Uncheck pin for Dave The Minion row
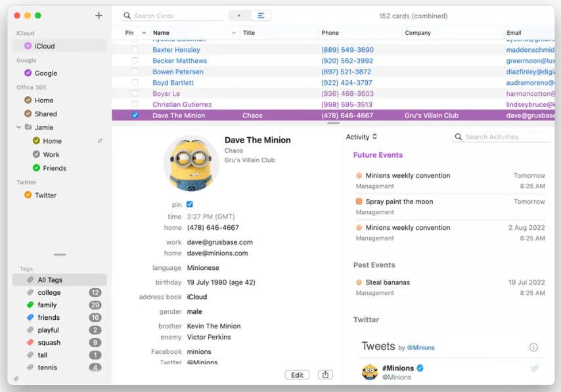 click(135, 115)
